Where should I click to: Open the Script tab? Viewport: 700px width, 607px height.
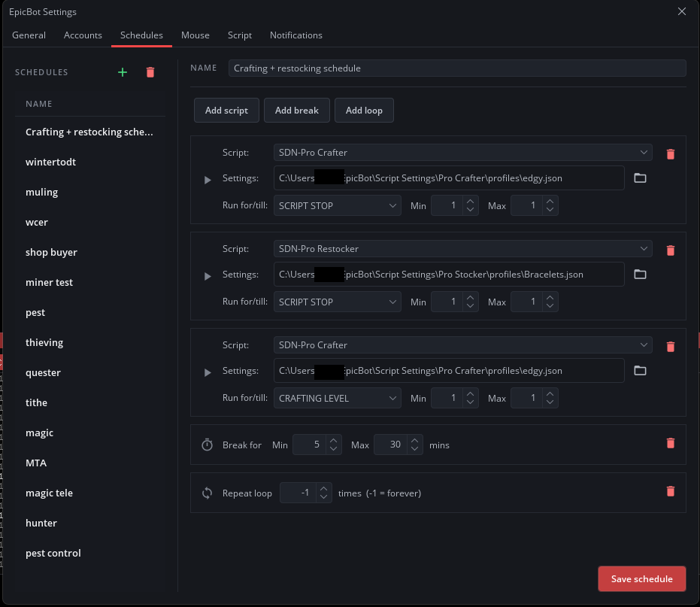pyautogui.click(x=240, y=35)
